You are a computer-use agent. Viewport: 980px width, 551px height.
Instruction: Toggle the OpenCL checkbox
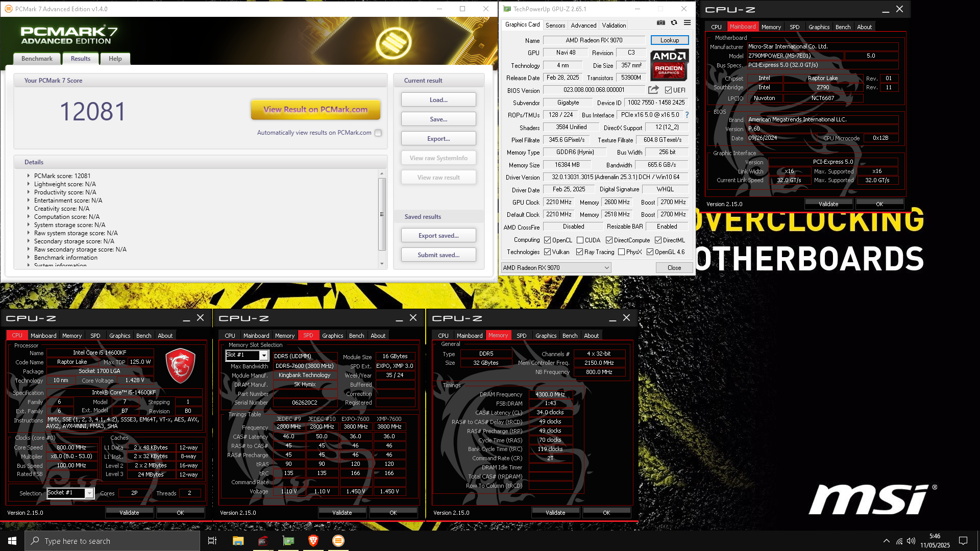[x=547, y=240]
